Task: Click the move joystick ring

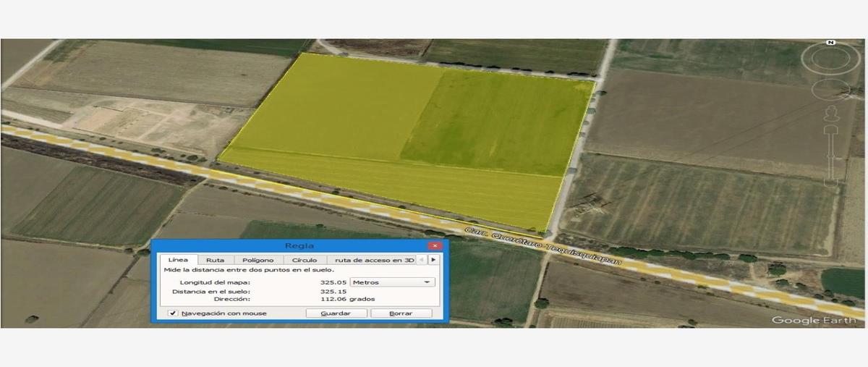Action: [830, 89]
